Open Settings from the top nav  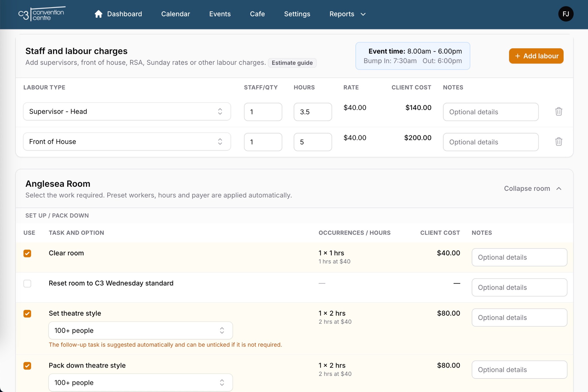click(x=297, y=14)
